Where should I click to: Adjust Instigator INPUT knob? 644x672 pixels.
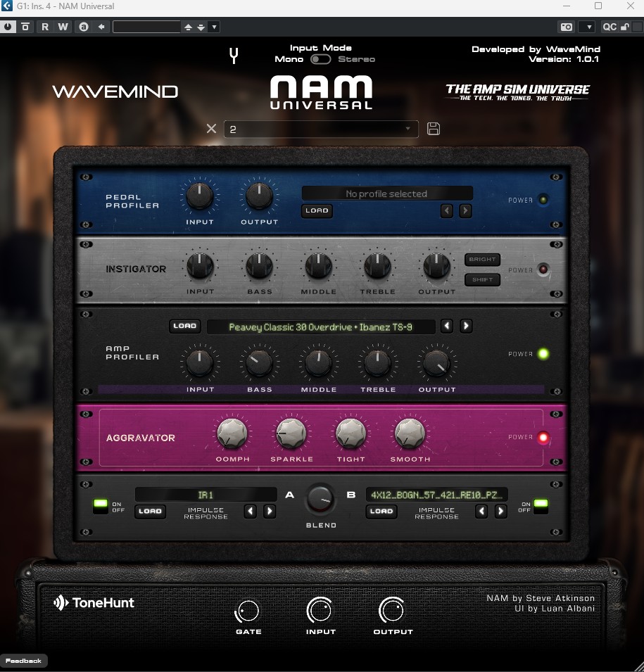[200, 266]
